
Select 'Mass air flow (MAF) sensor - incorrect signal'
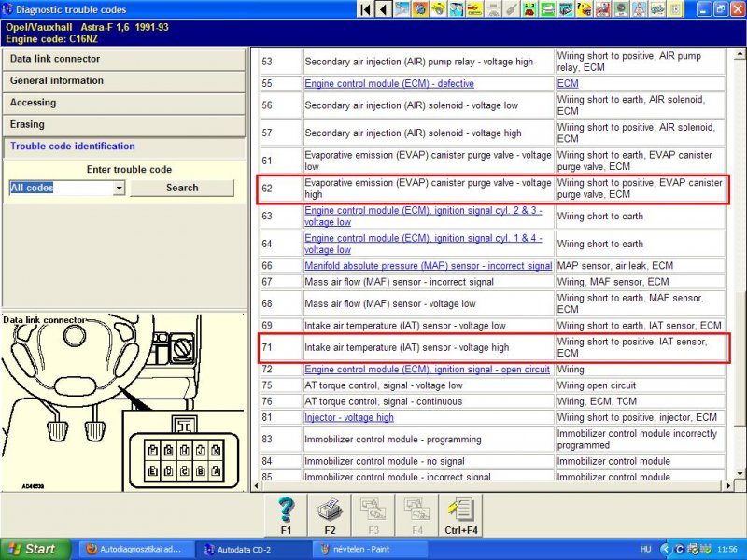pos(400,282)
